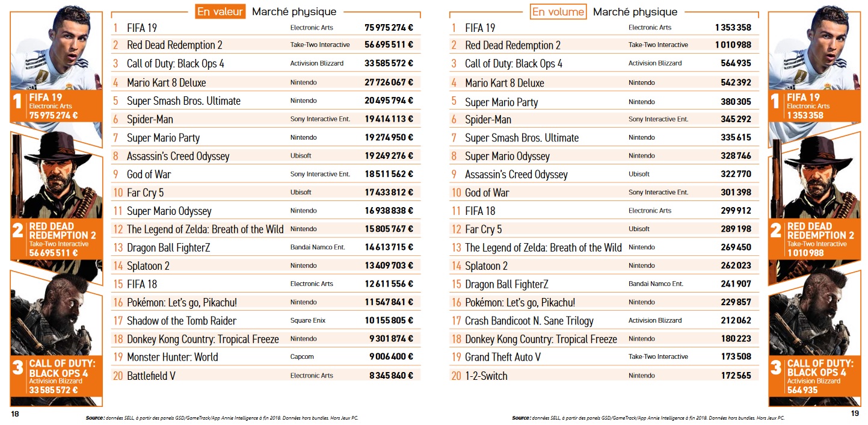Screen dimensions: 868x425
Task: Select the Far Cry 5 value '17 433 812 €'
Action: 389,192
